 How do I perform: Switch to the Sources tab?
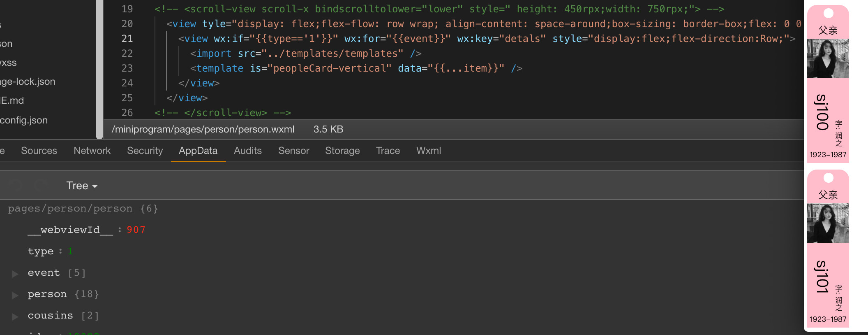pos(39,151)
